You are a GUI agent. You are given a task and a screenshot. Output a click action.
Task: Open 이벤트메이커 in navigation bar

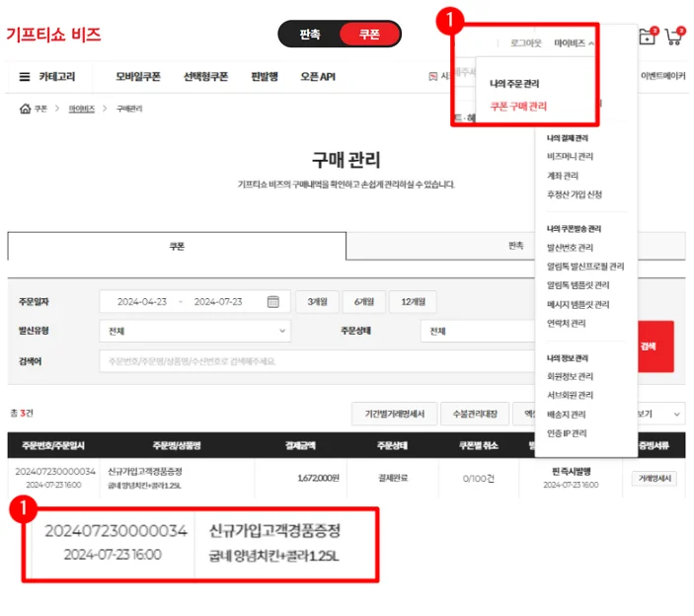[x=663, y=76]
